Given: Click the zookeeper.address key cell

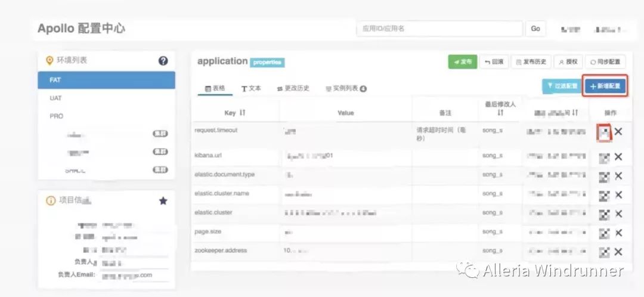Looking at the screenshot, I should pos(221,250).
